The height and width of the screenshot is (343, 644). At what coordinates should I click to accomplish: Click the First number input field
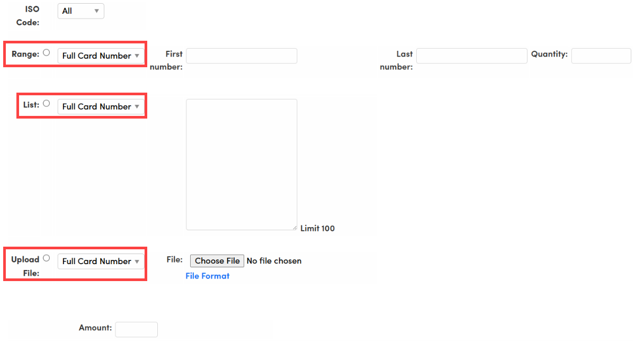click(x=241, y=56)
